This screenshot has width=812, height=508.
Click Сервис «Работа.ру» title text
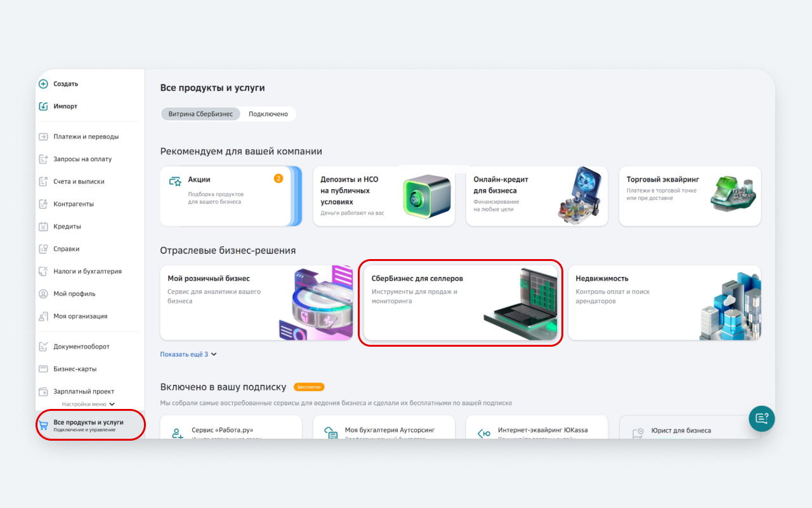coord(222,430)
